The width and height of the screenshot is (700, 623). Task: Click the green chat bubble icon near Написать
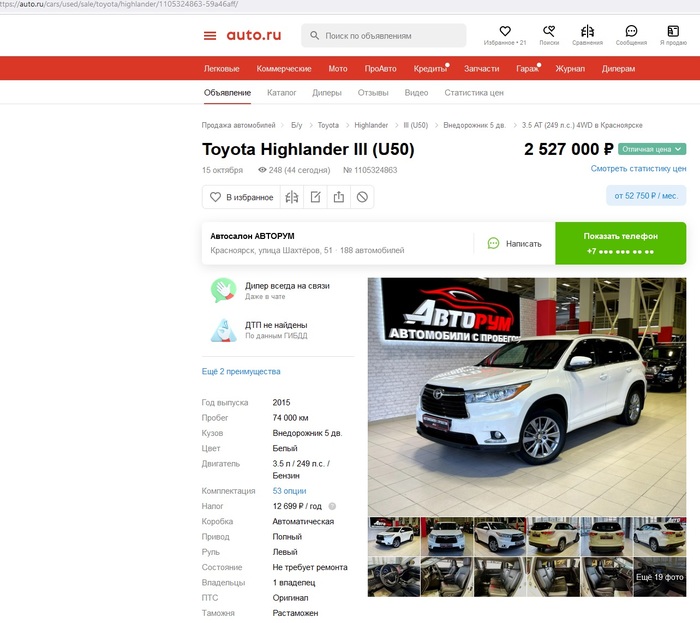(493, 243)
